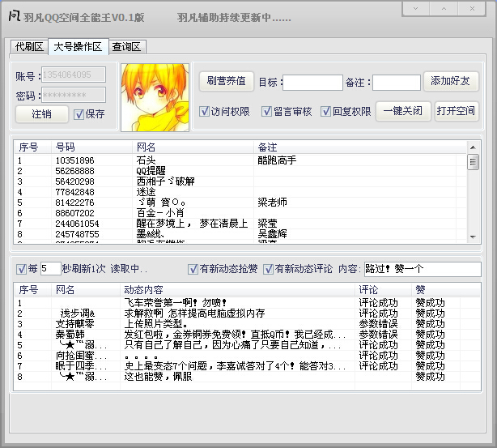The image size is (497, 448).
Task: Click the friend list scroll up arrow
Action: tap(473, 147)
